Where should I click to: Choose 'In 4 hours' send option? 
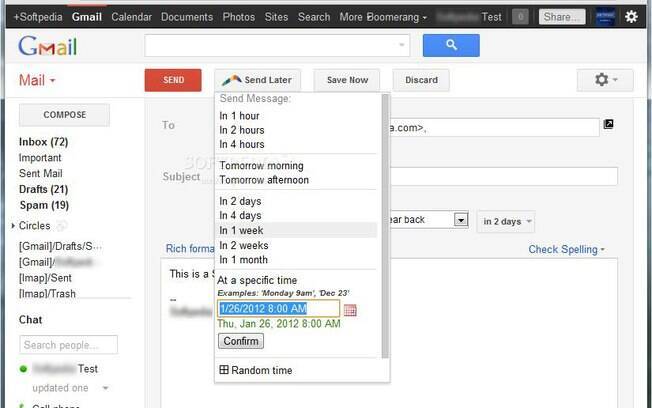pos(242,144)
